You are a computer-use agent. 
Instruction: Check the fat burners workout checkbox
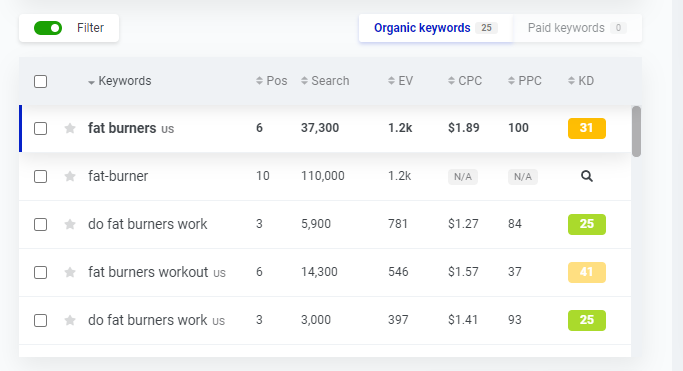click(41, 272)
